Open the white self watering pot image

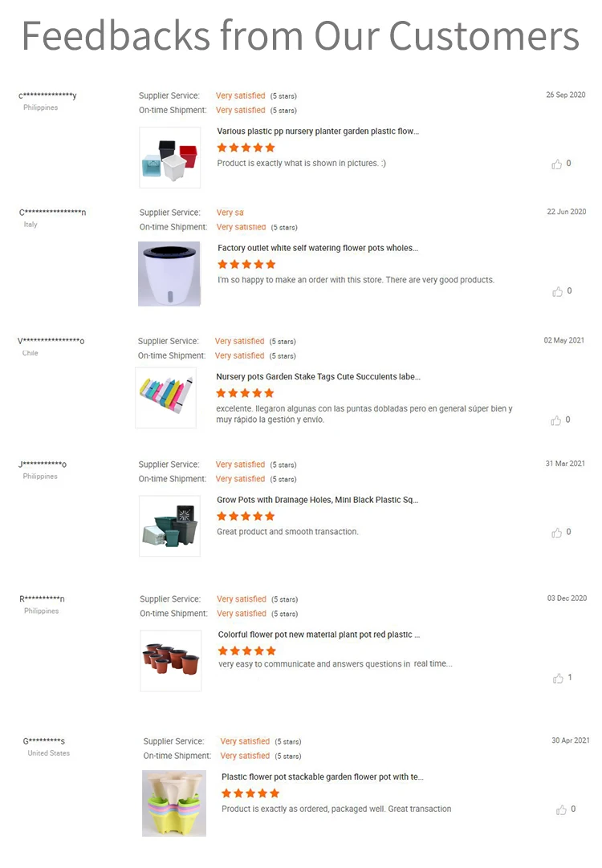point(169,274)
